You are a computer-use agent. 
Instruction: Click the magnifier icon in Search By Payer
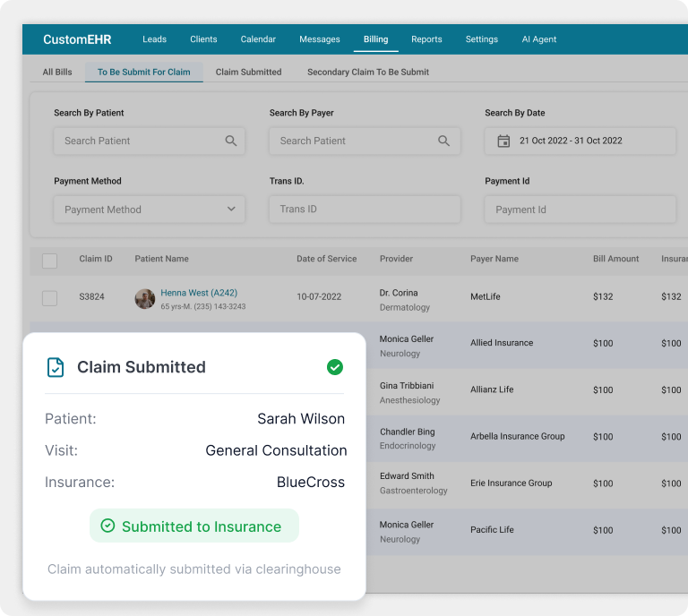coord(443,141)
